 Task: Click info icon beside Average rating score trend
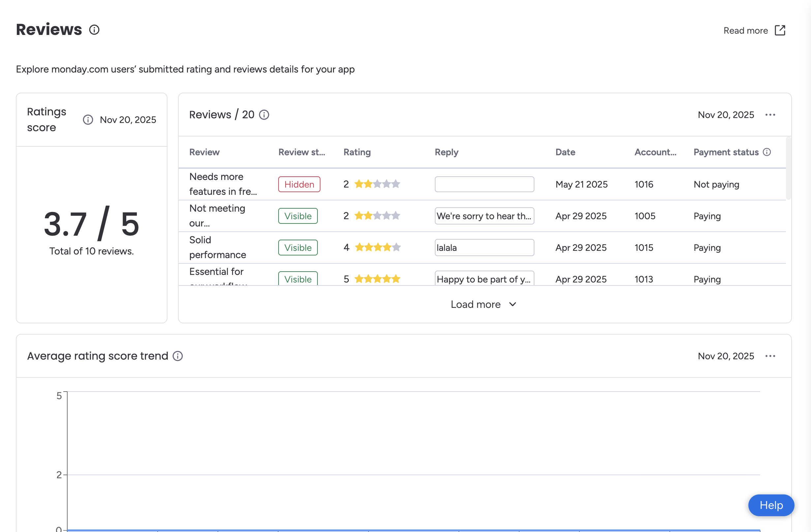(178, 356)
